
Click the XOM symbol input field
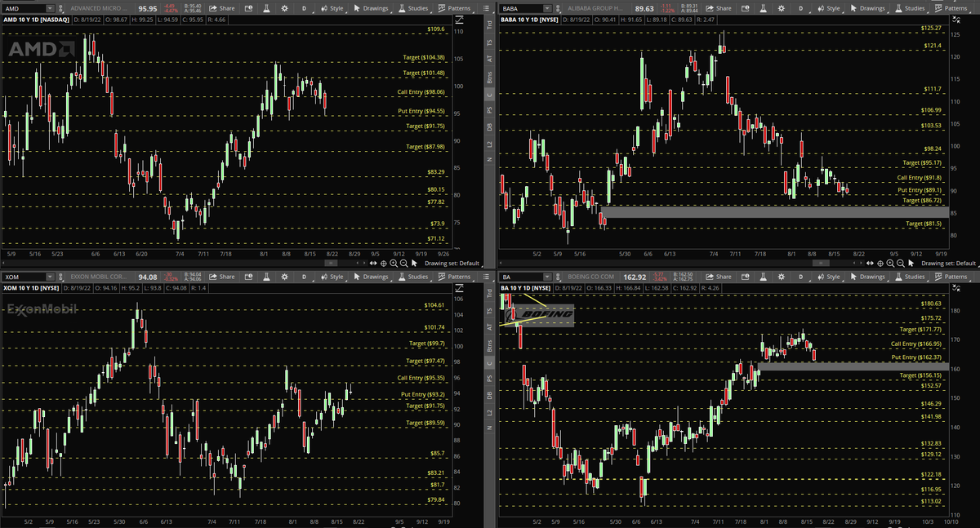point(24,277)
